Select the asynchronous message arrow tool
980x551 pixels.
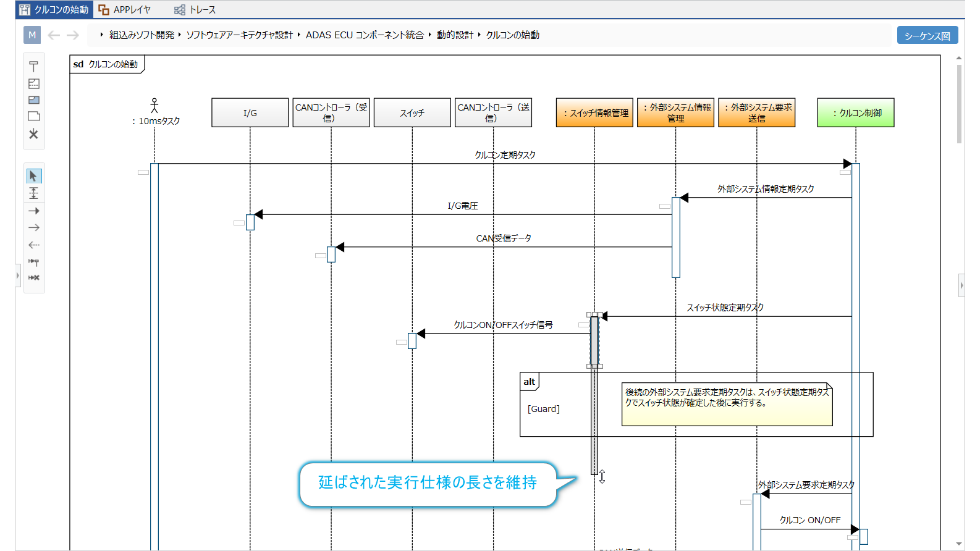pos(34,228)
